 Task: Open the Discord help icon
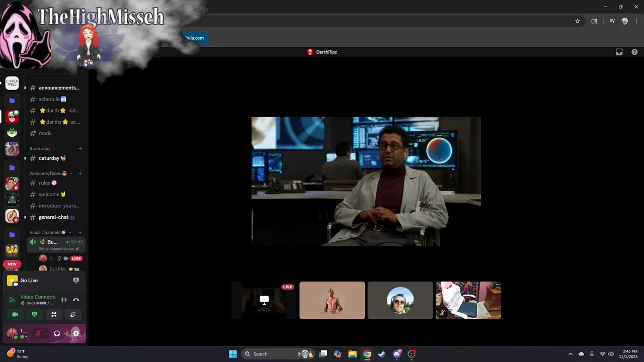pos(634,52)
